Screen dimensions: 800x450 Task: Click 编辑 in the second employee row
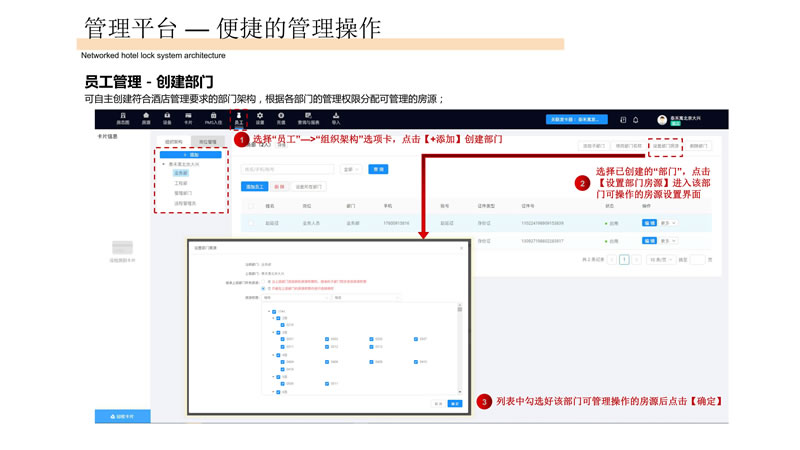(649, 240)
